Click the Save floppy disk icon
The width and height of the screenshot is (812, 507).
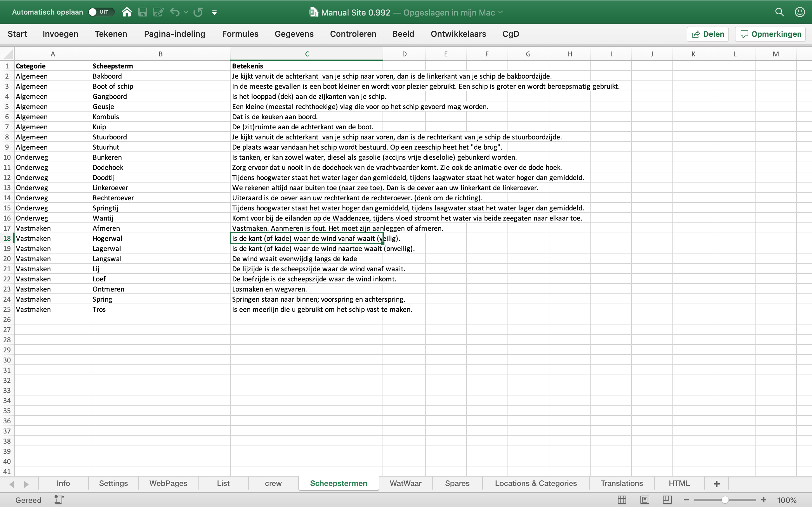(x=143, y=12)
